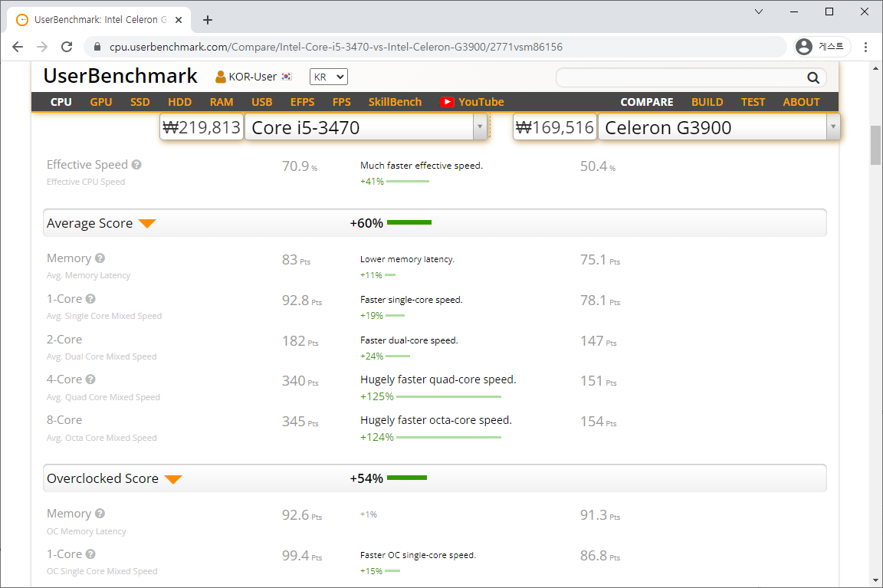Open the SkillBench menu item

coord(395,102)
